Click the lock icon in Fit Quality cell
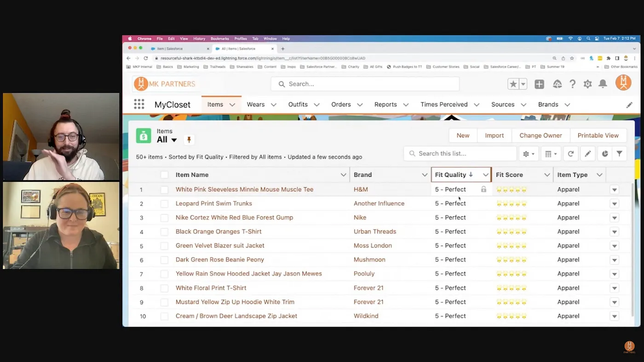 483,189
